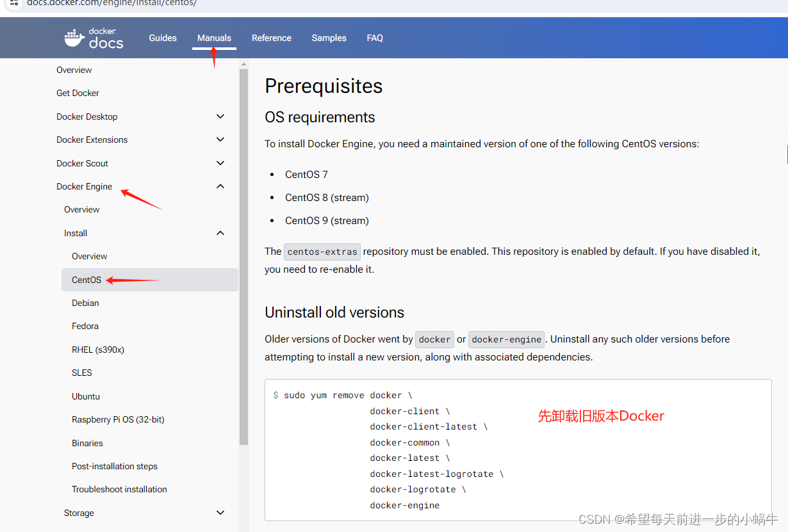Open the Samples tab
Viewport: 788px width, 532px height.
pyautogui.click(x=329, y=38)
